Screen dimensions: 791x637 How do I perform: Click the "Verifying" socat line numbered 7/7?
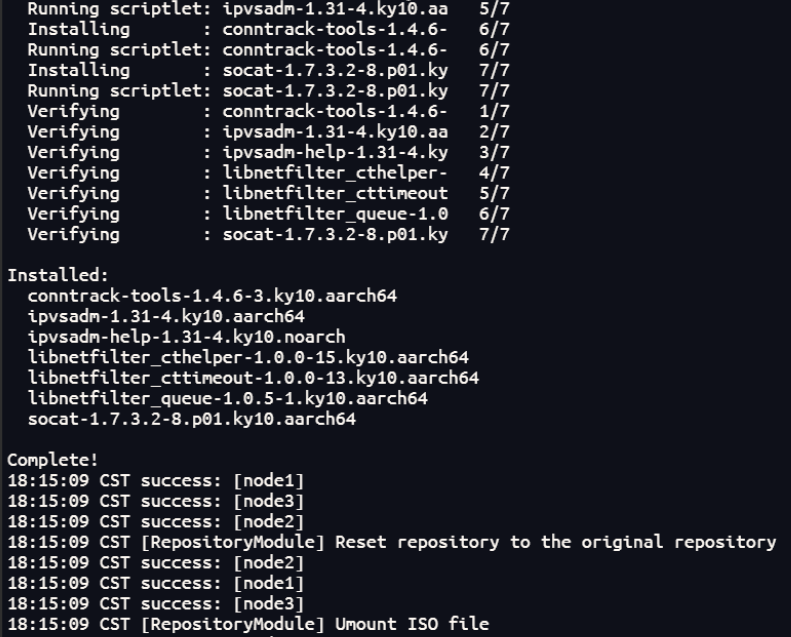click(268, 235)
